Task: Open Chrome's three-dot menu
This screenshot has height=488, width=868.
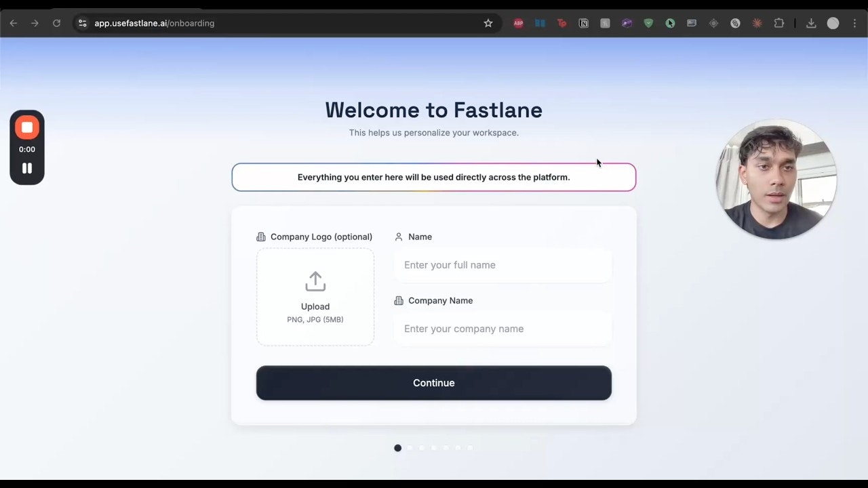Action: tap(854, 23)
